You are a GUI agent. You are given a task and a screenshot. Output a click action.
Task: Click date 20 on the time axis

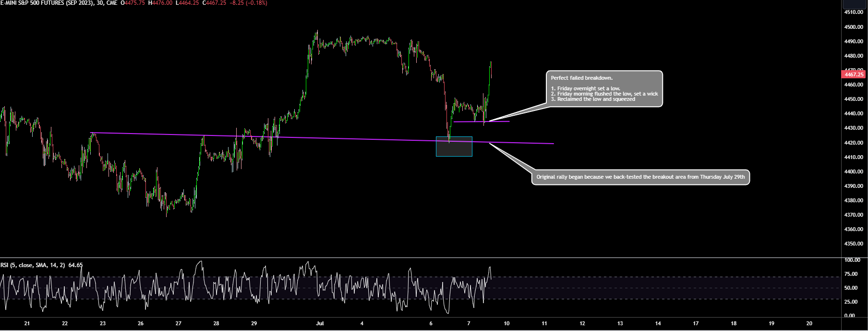pos(809,323)
